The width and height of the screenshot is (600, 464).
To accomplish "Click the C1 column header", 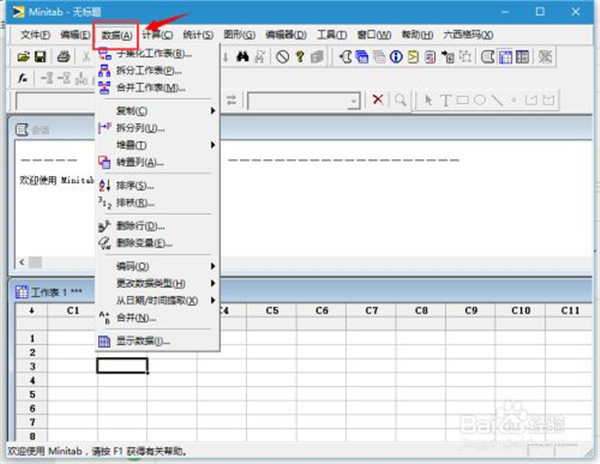I will 73,311.
